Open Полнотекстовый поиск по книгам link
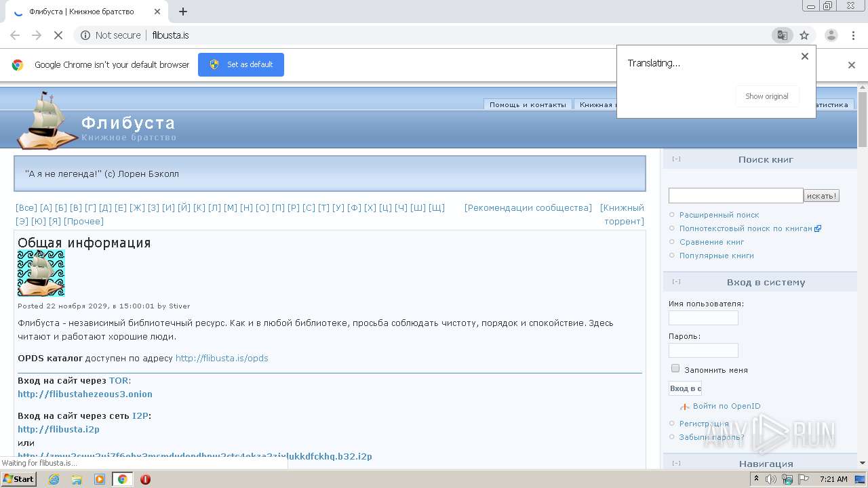The height and width of the screenshot is (488, 868). 746,228
